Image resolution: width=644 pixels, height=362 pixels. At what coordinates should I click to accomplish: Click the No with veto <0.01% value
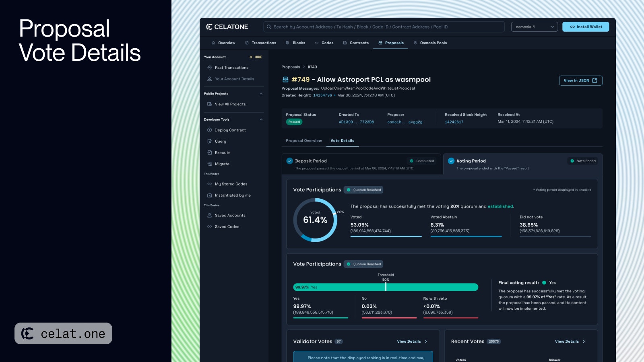(x=432, y=306)
